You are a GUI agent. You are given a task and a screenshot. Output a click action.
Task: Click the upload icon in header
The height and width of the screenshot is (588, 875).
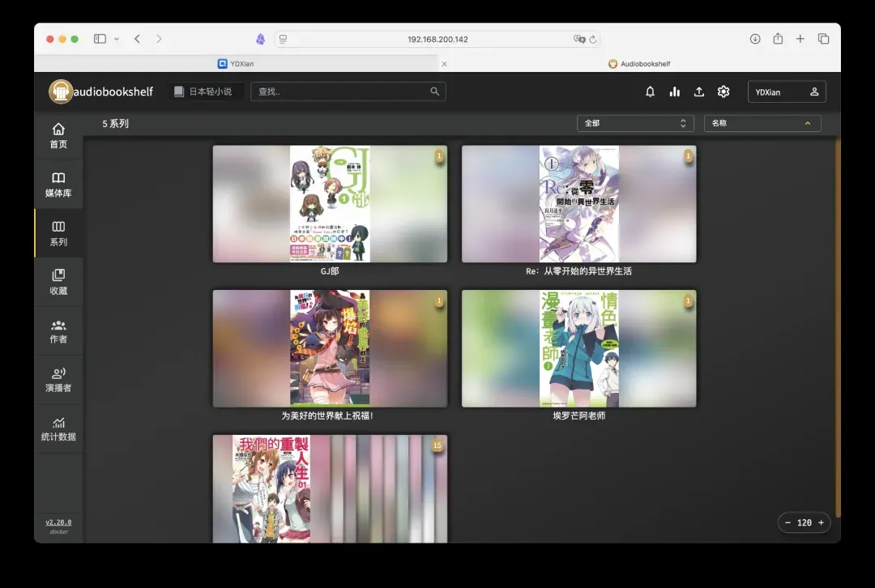(698, 92)
